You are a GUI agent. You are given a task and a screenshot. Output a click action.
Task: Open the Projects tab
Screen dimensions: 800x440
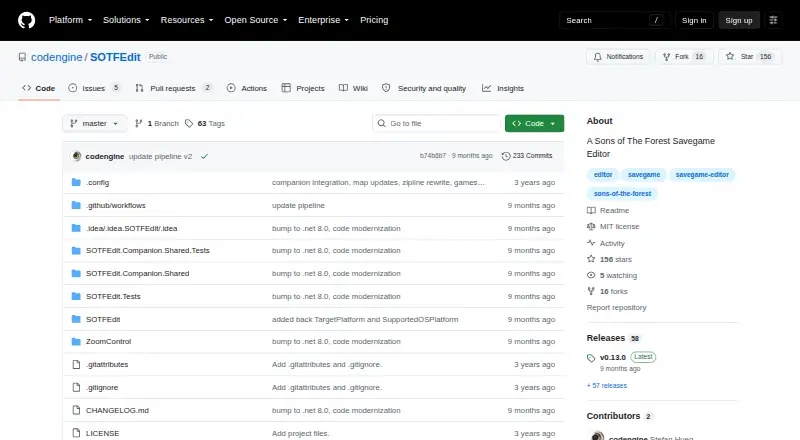303,88
